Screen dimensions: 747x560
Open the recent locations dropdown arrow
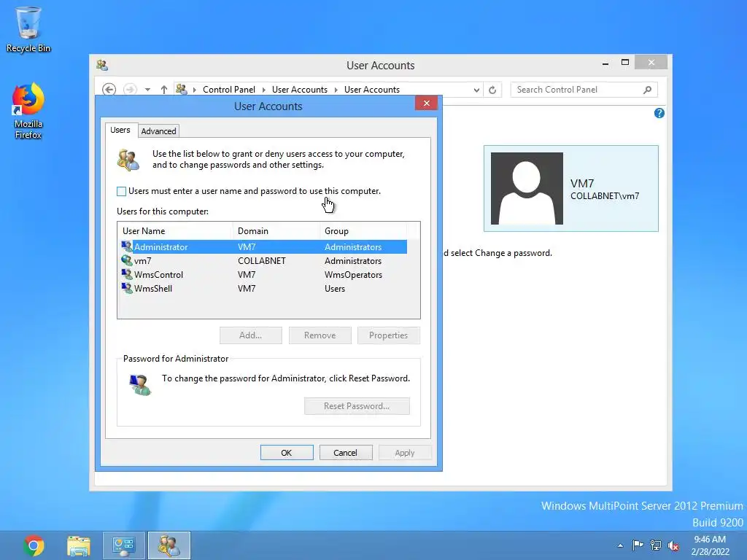point(147,90)
